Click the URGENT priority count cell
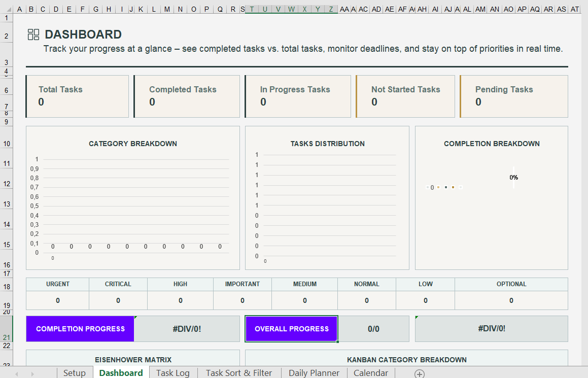This screenshot has width=588, height=378. tap(57, 300)
